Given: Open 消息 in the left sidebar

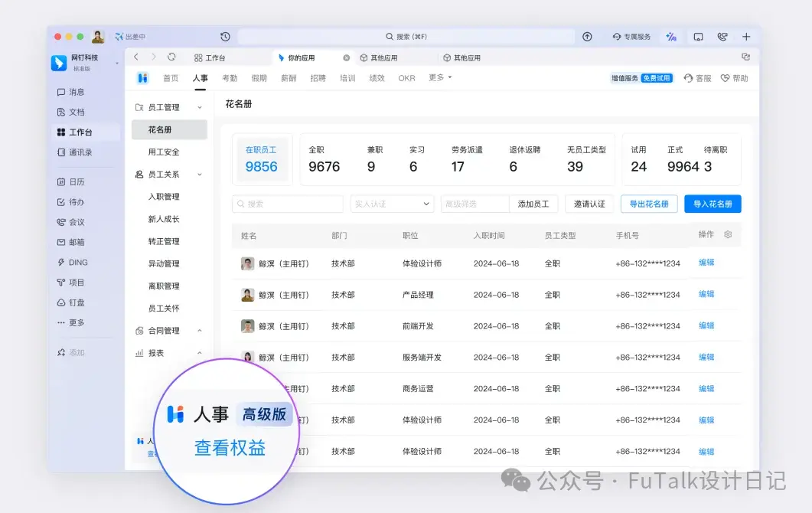Looking at the screenshot, I should point(71,92).
